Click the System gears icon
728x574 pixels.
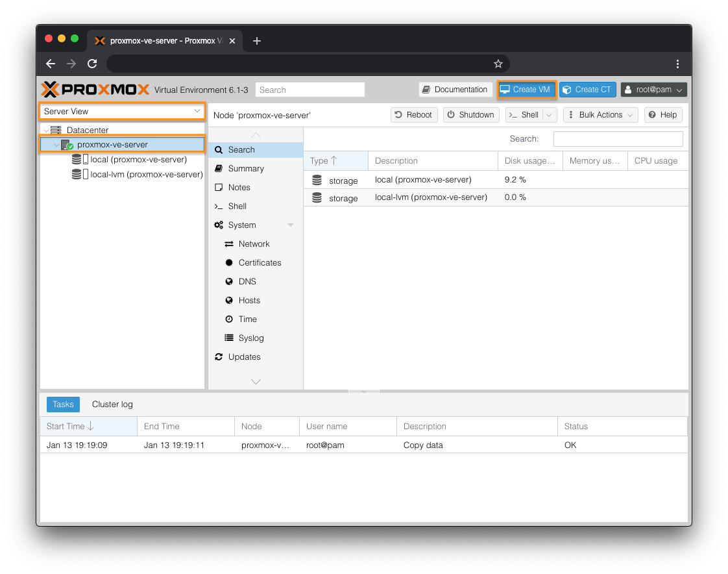pos(219,225)
